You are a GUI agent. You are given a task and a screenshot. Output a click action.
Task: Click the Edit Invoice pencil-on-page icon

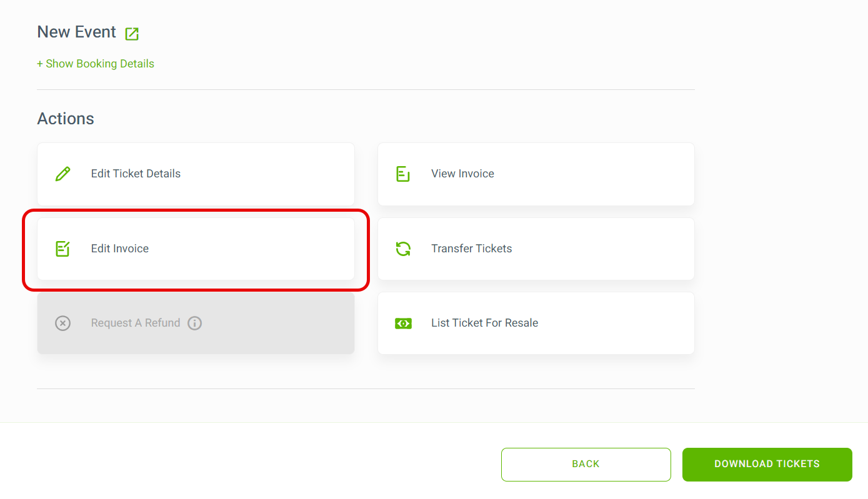[x=62, y=249]
